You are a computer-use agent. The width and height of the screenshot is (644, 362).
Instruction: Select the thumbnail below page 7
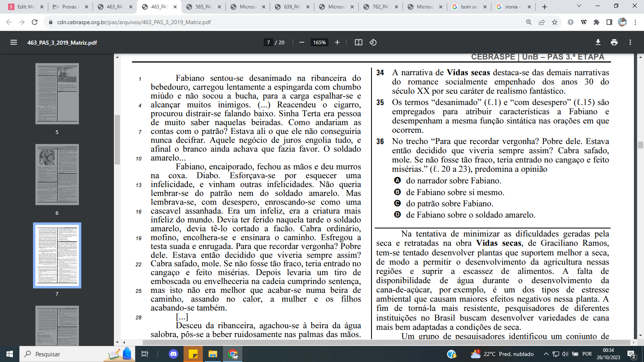coord(57,325)
